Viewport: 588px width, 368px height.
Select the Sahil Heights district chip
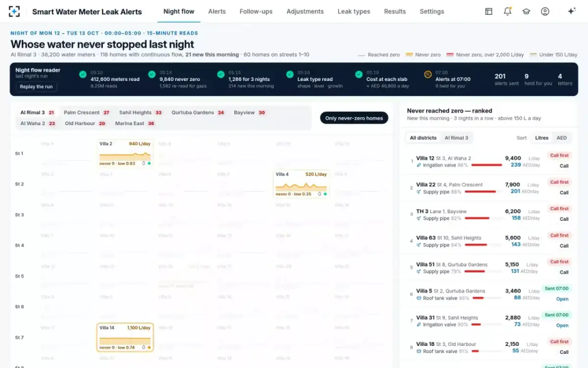141,113
